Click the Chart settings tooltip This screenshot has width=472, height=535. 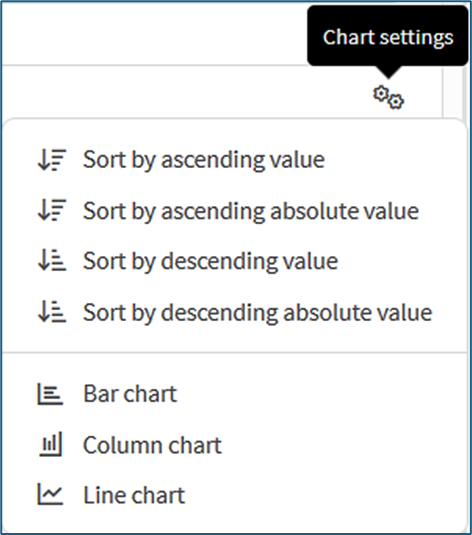pyautogui.click(x=388, y=36)
